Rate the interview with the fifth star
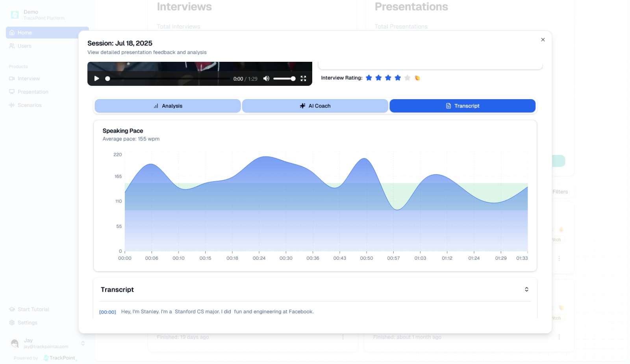 pyautogui.click(x=408, y=78)
